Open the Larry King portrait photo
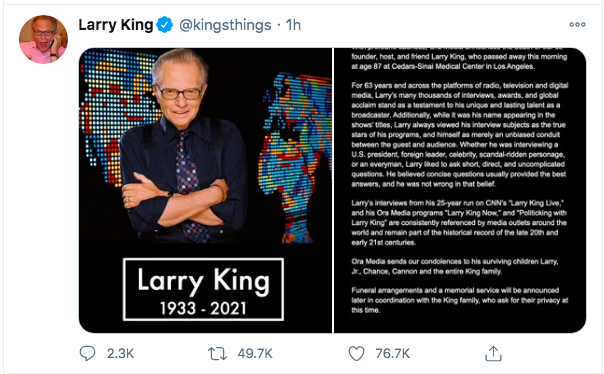604x374 pixels. click(x=206, y=190)
